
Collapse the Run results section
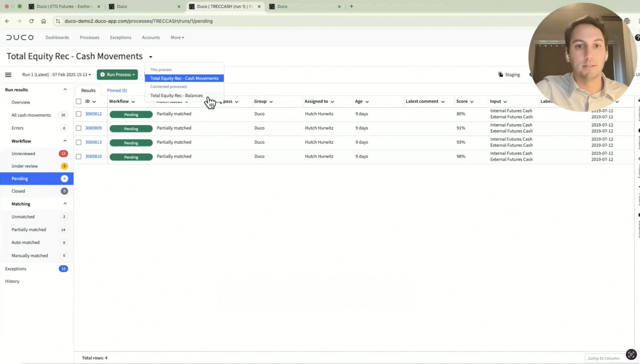coord(65,89)
